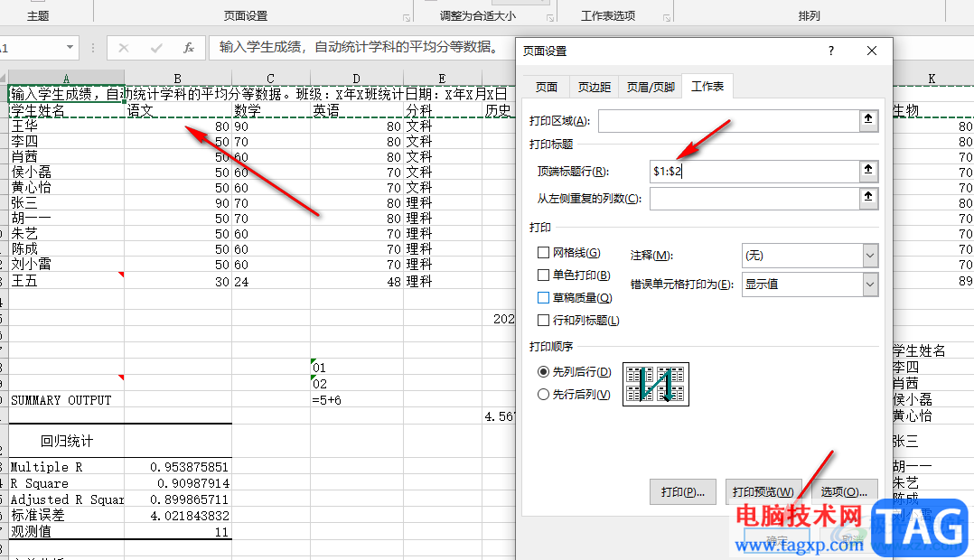Enable the gridlines print checkbox
Image resolution: width=974 pixels, height=560 pixels.
pos(544,253)
